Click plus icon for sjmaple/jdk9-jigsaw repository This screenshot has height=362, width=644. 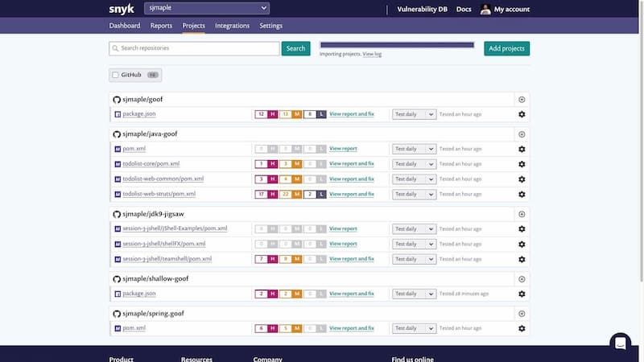point(522,214)
